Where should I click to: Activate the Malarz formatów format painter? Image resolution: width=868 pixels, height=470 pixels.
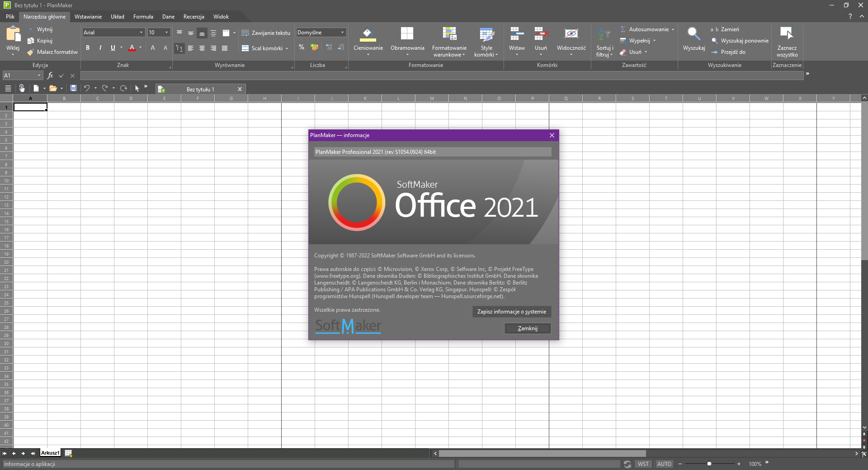point(52,52)
